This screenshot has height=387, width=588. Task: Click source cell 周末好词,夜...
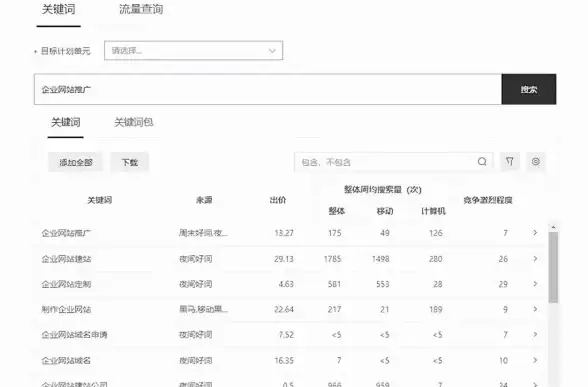[203, 233]
